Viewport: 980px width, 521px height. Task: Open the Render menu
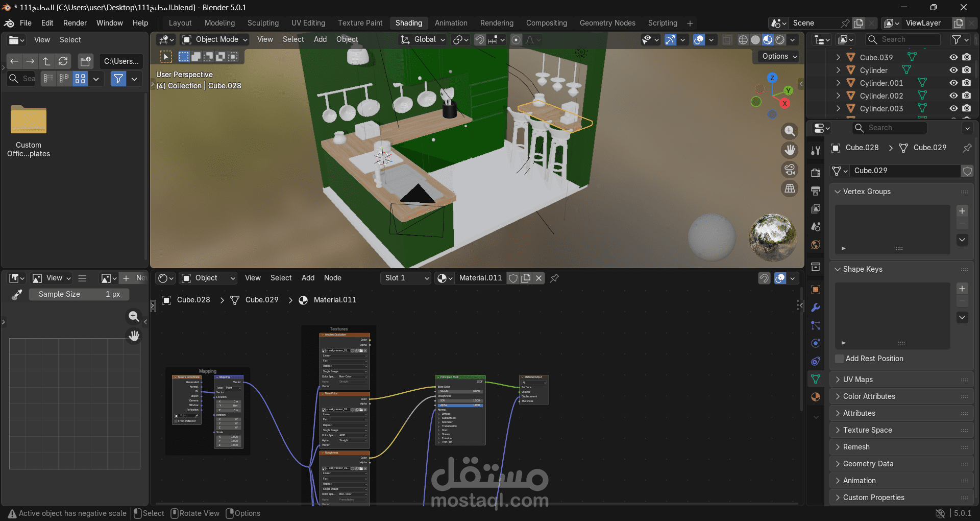click(x=75, y=23)
